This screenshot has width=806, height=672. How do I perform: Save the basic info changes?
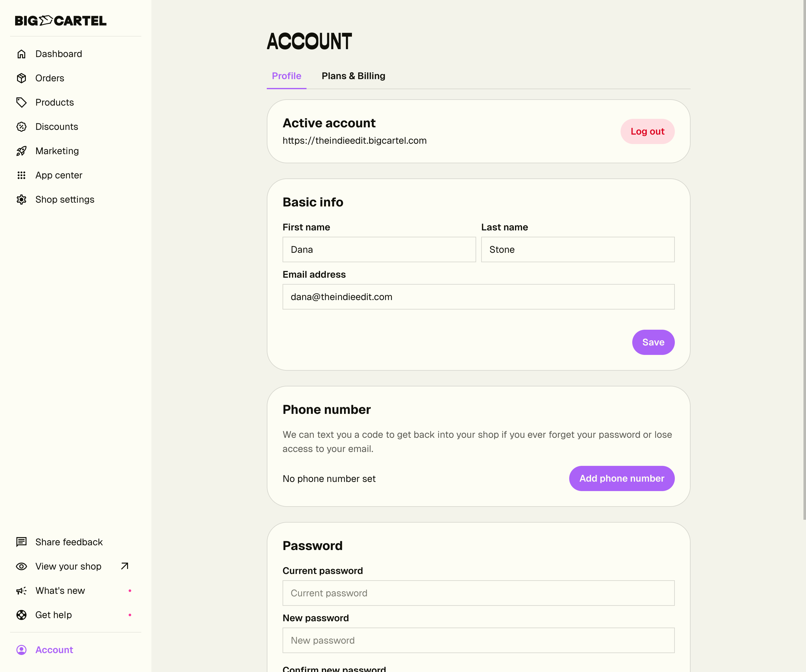[x=653, y=342]
